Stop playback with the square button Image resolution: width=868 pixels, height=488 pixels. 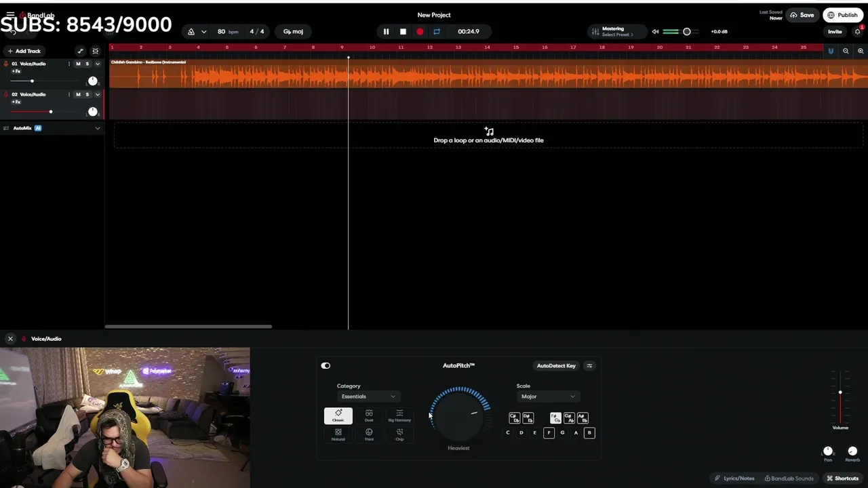tap(403, 32)
